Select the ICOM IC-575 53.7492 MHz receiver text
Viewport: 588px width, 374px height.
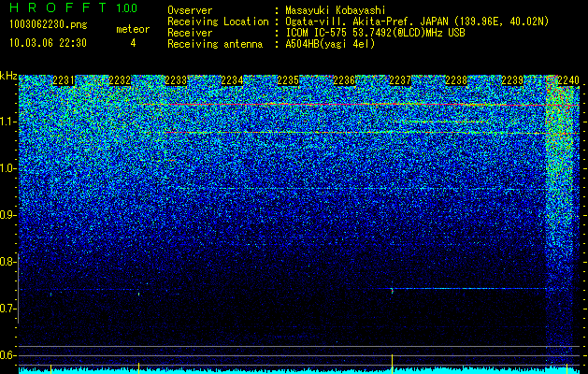(375, 33)
